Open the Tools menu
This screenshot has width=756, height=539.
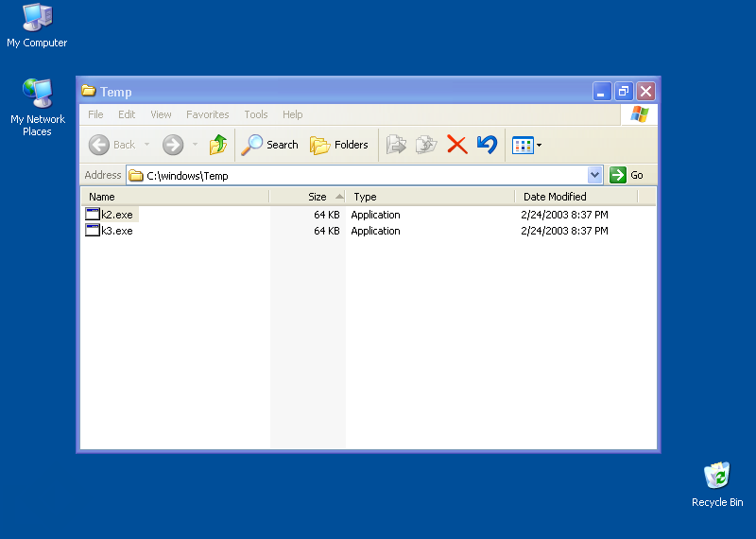pos(255,114)
